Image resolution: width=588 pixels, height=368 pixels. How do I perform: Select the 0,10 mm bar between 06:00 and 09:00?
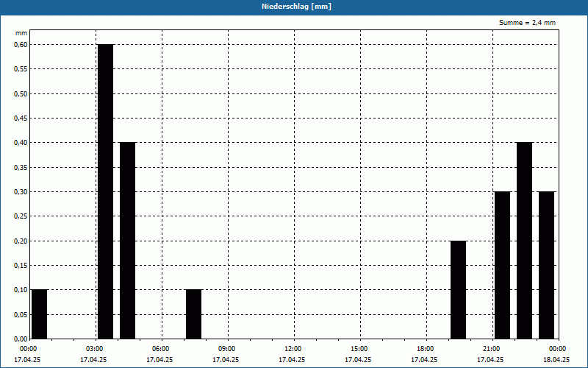pos(194,314)
